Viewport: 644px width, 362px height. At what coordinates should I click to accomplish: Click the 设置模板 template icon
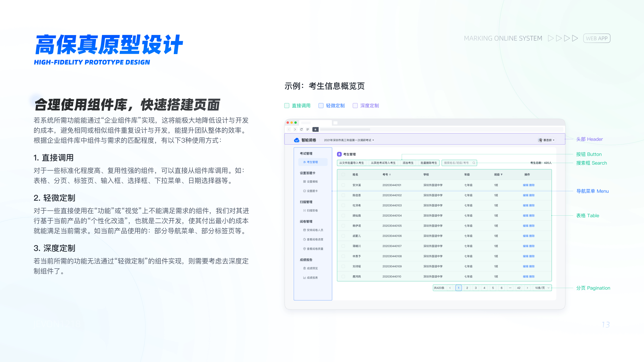tap(304, 182)
